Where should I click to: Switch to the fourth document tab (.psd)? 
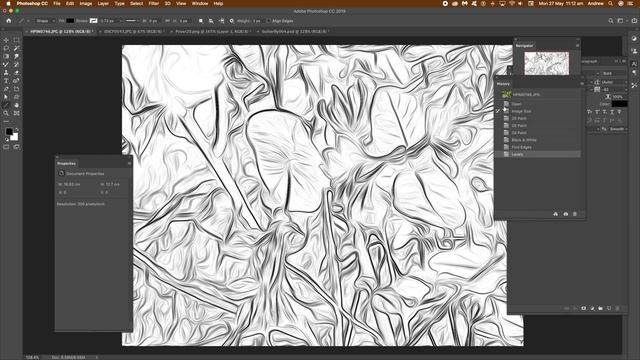pyautogui.click(x=295, y=31)
